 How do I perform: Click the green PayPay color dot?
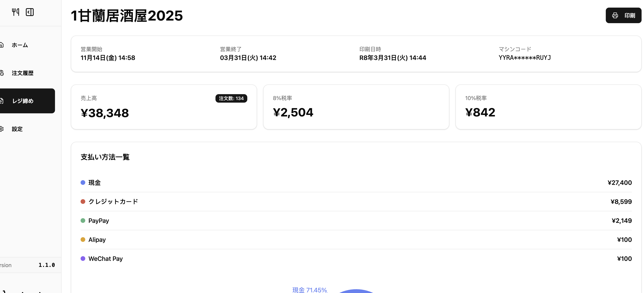[83, 221]
